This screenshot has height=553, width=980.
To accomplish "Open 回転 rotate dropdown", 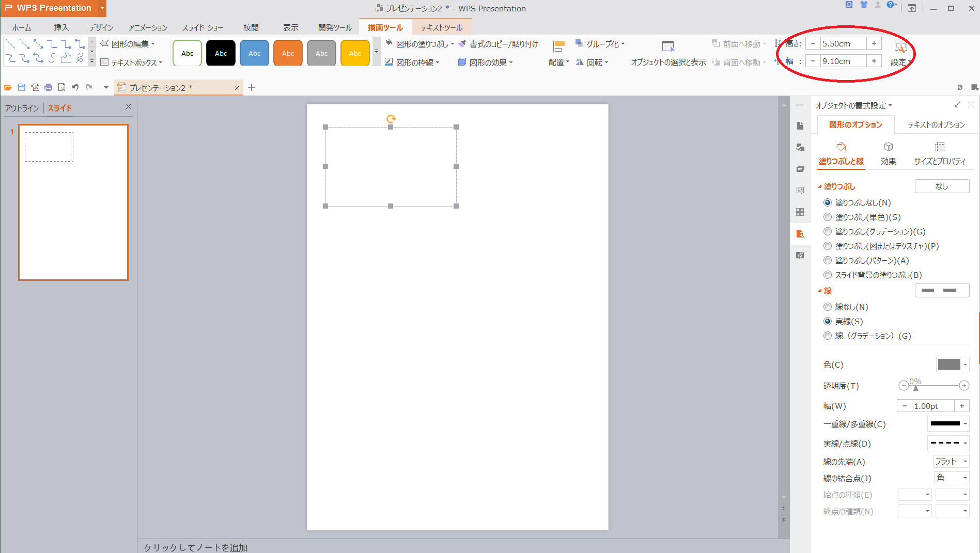I will point(592,62).
